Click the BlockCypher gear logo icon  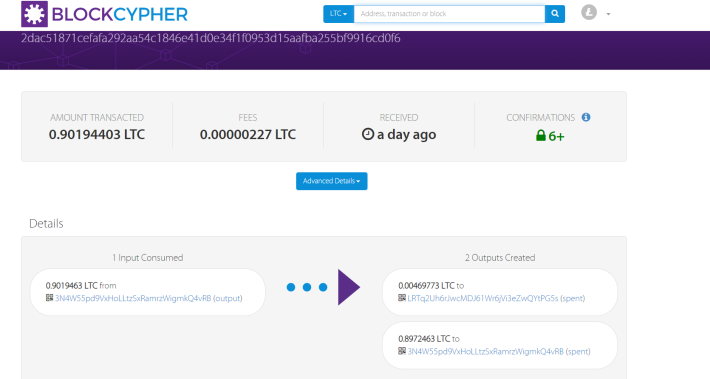click(x=34, y=14)
